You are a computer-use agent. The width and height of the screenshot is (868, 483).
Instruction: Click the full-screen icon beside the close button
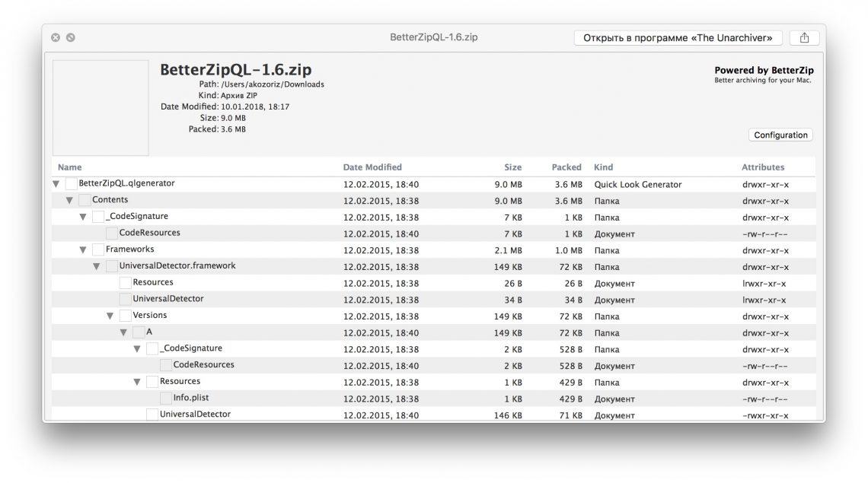pyautogui.click(x=70, y=37)
